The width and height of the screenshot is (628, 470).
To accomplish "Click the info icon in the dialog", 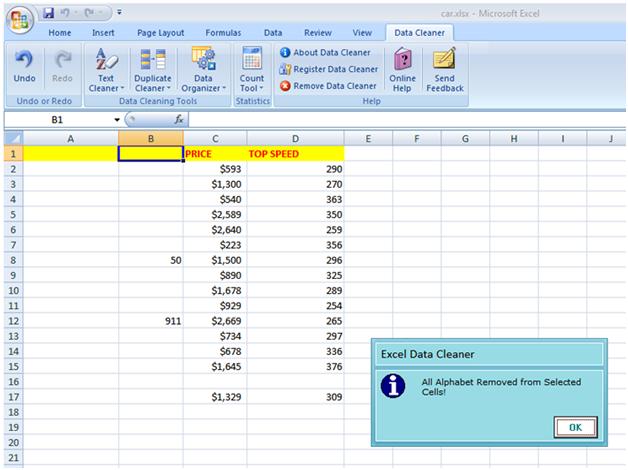I will pyautogui.click(x=393, y=386).
